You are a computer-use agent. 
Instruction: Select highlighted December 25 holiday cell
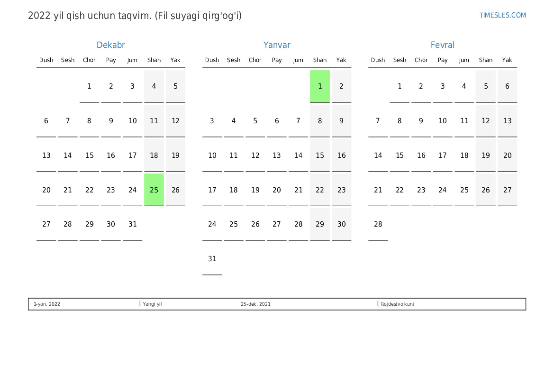coord(154,190)
